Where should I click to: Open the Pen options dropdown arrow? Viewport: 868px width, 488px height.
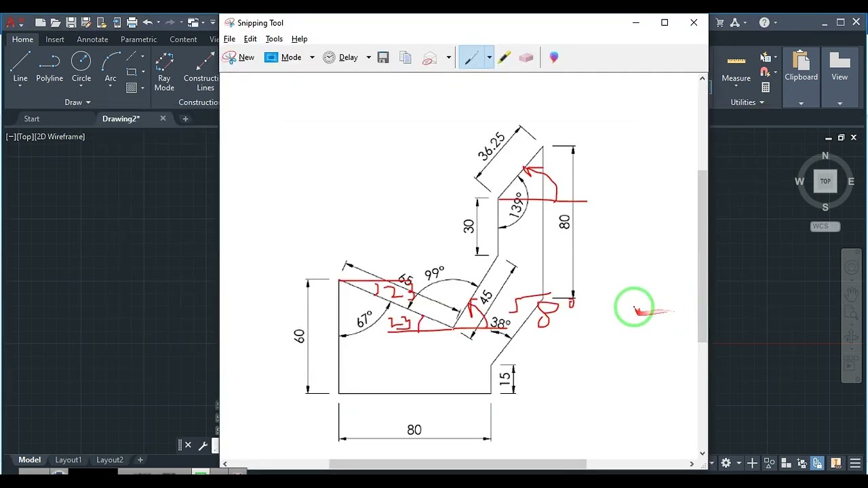(489, 58)
